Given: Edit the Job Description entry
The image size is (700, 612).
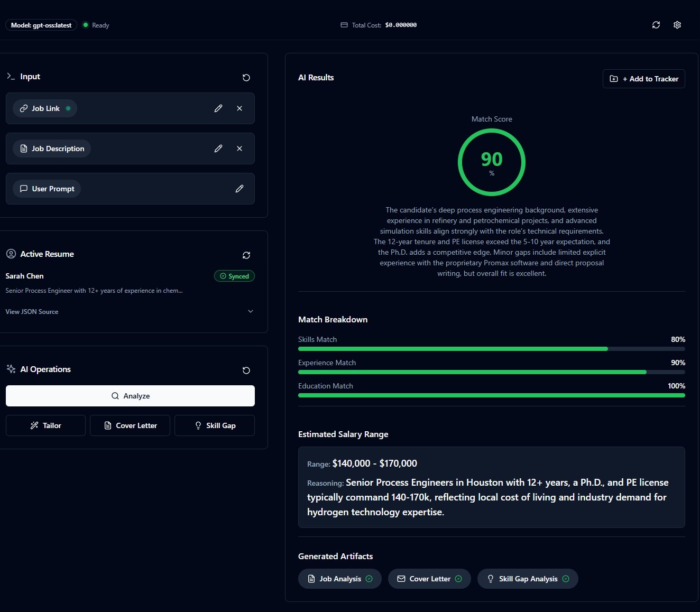Looking at the screenshot, I should [218, 149].
